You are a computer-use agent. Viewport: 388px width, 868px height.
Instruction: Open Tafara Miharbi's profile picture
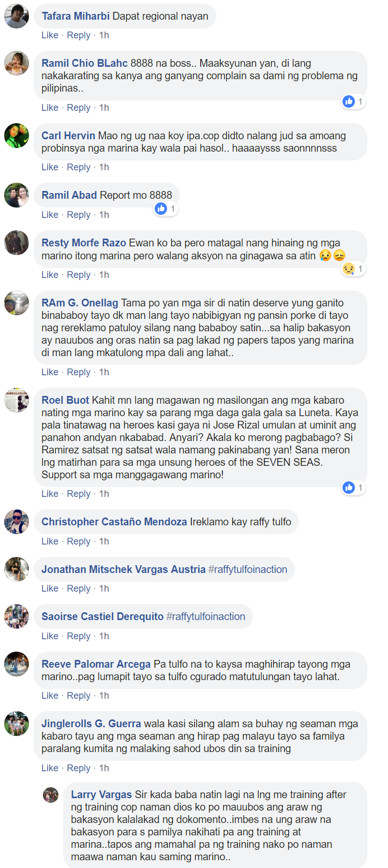coord(17,16)
